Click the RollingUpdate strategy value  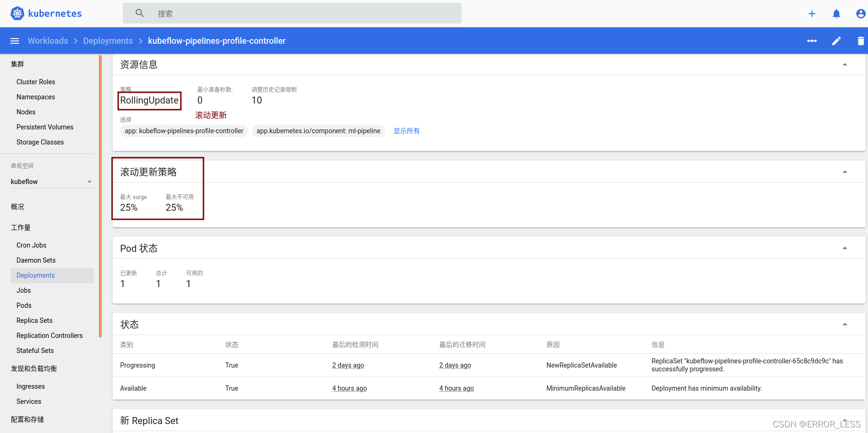pyautogui.click(x=149, y=100)
